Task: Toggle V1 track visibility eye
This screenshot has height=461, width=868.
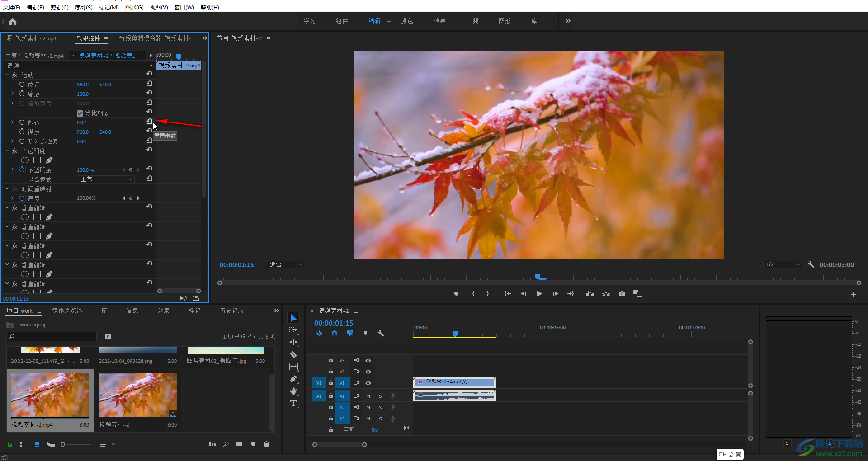Action: click(368, 383)
